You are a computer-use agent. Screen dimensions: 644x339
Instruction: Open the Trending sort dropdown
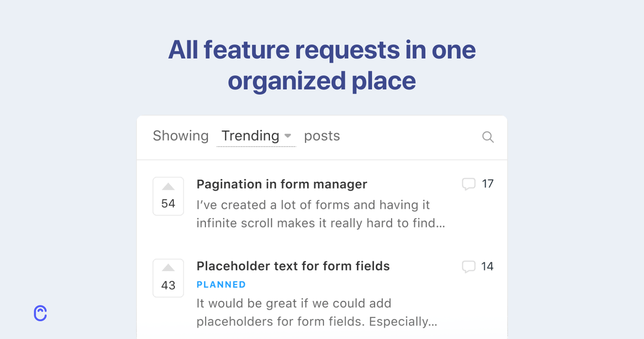pos(250,136)
